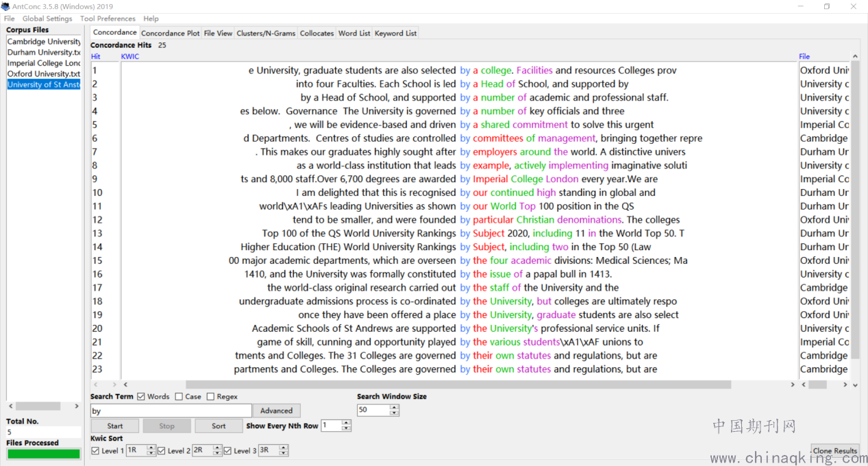Adjust the Show Every Nth Row stepper
This screenshot has height=466, width=868.
tap(347, 426)
